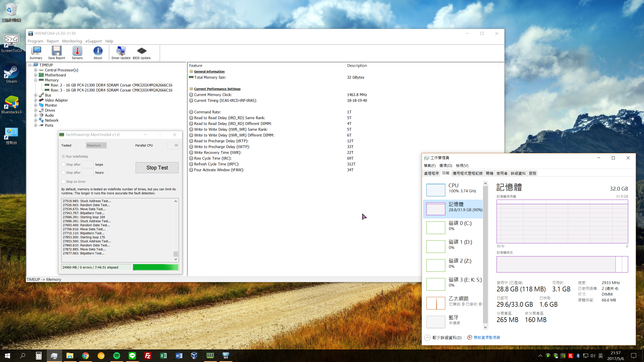
Task: Open Chrome from the taskbar
Action: point(85,355)
